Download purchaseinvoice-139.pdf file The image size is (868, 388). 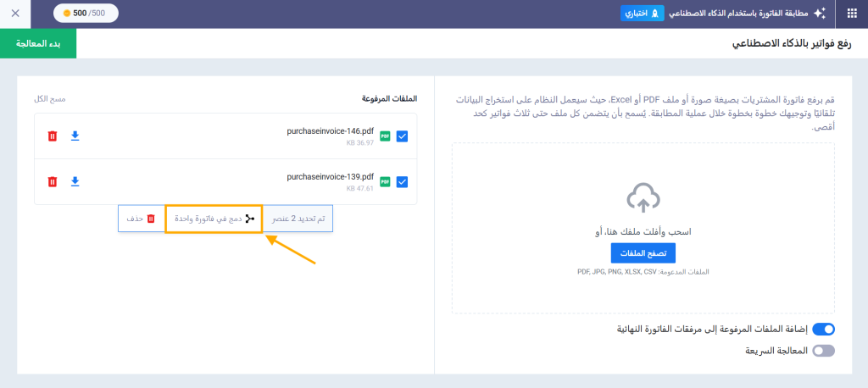75,181
